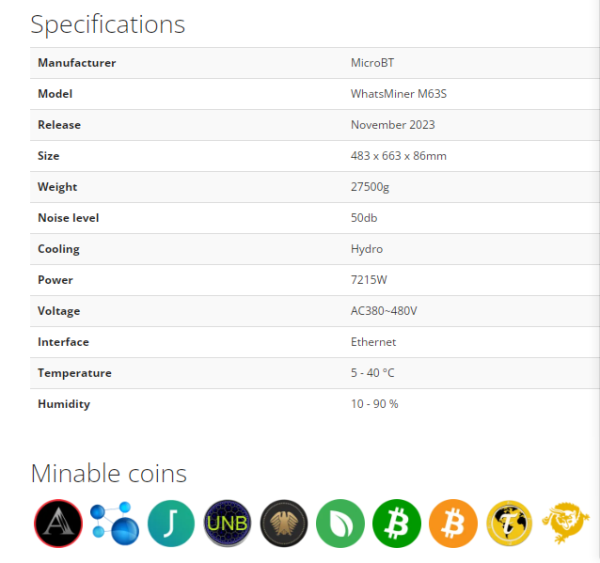600x563 pixels.
Task: Open the blue molecule coin icon
Action: point(114,523)
